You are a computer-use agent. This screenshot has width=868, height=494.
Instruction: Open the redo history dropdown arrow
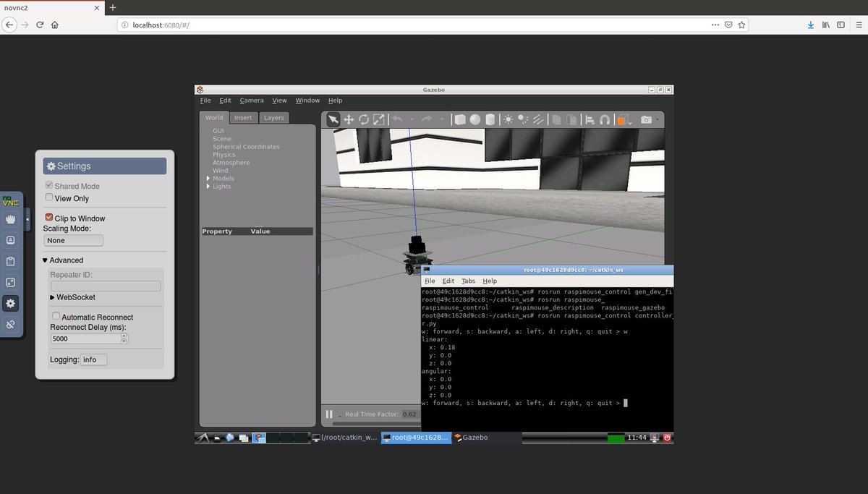(x=442, y=120)
